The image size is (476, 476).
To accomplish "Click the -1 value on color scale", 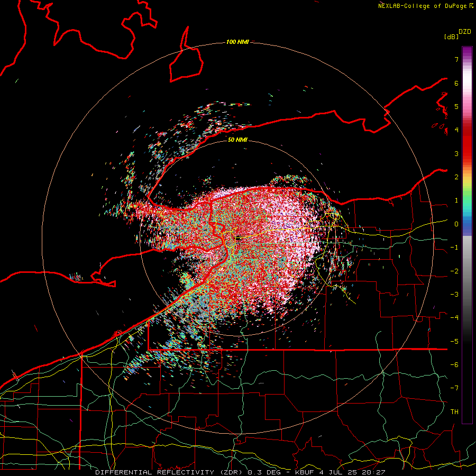I will [x=454, y=248].
